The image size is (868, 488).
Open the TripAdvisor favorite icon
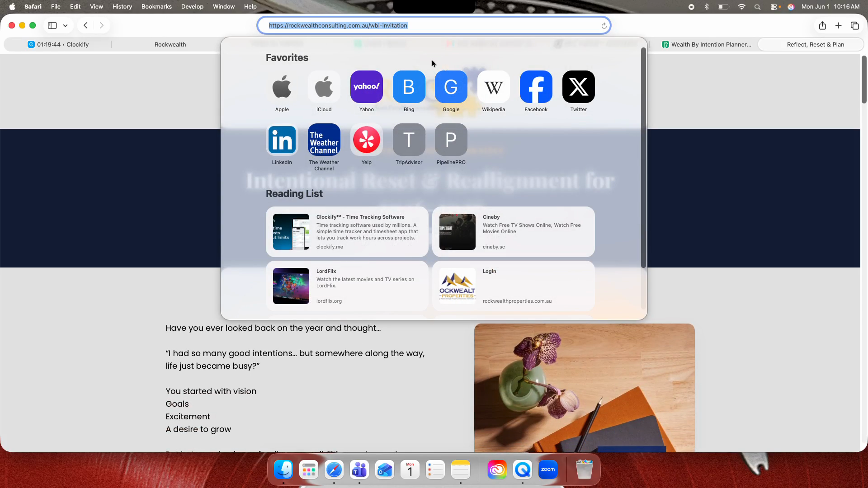coord(409,140)
